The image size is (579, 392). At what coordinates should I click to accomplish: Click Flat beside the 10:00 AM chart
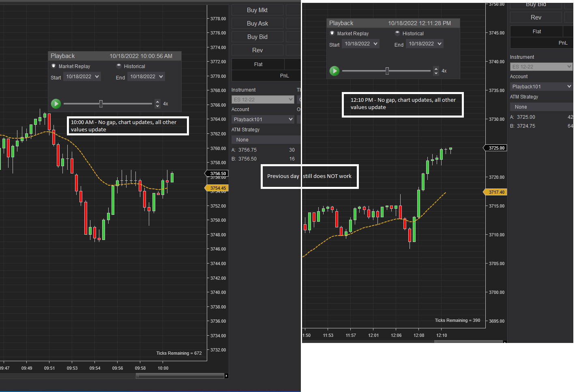(x=258, y=64)
